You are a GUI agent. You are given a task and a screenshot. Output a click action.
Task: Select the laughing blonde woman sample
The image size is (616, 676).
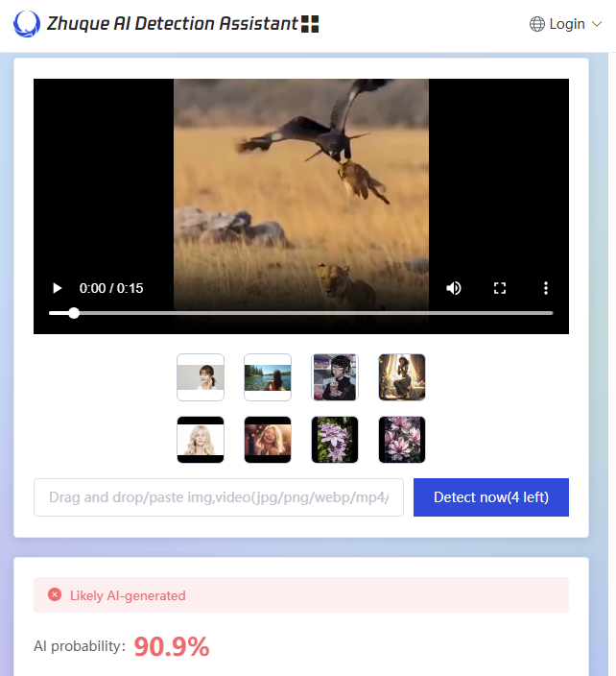(268, 440)
